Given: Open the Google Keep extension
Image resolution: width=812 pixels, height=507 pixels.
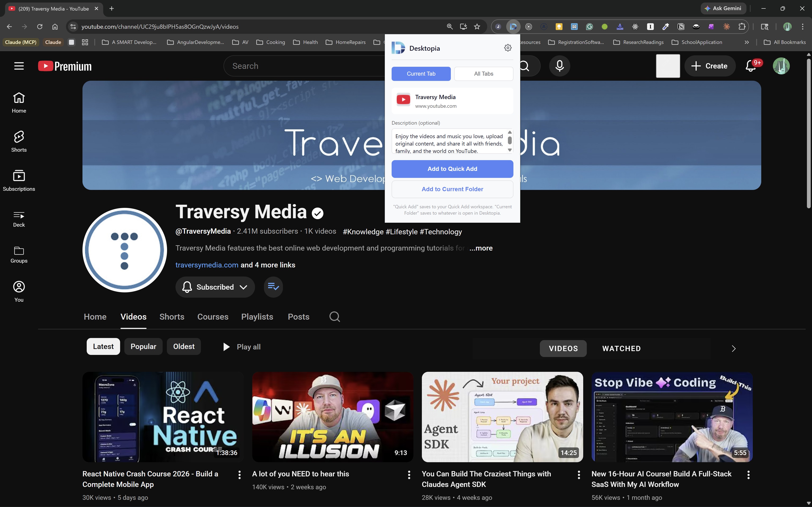Looking at the screenshot, I should coord(559,26).
